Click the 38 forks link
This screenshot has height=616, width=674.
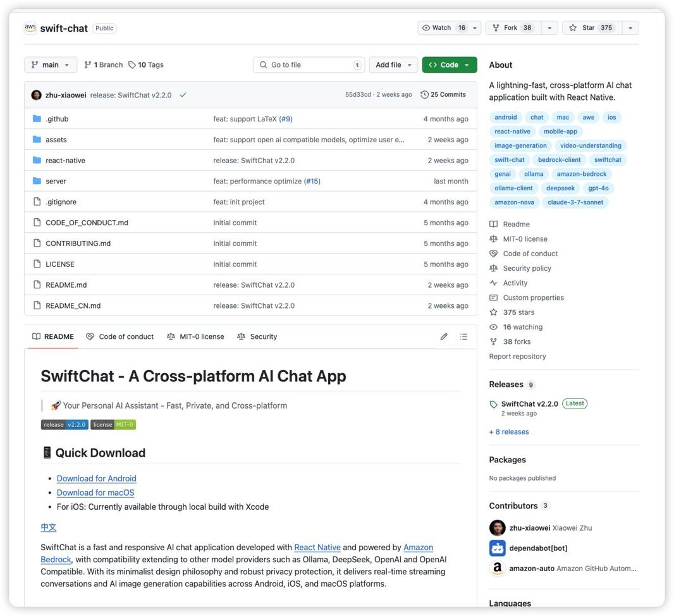point(517,342)
